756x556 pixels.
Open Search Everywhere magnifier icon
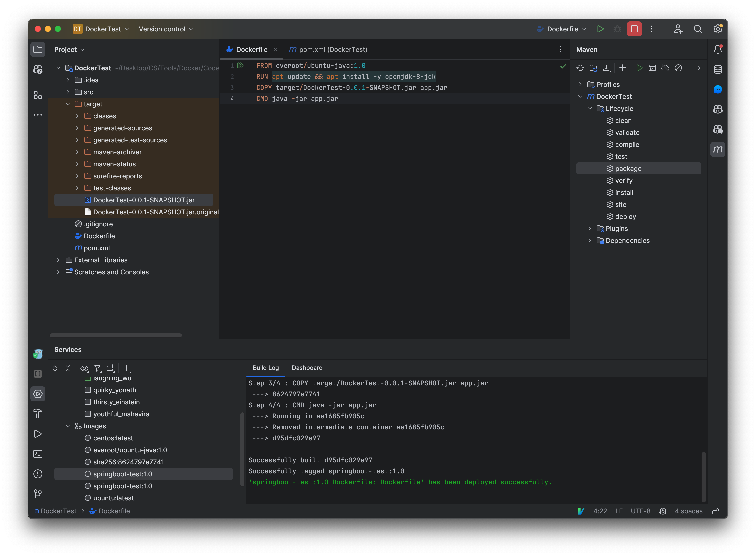point(698,29)
